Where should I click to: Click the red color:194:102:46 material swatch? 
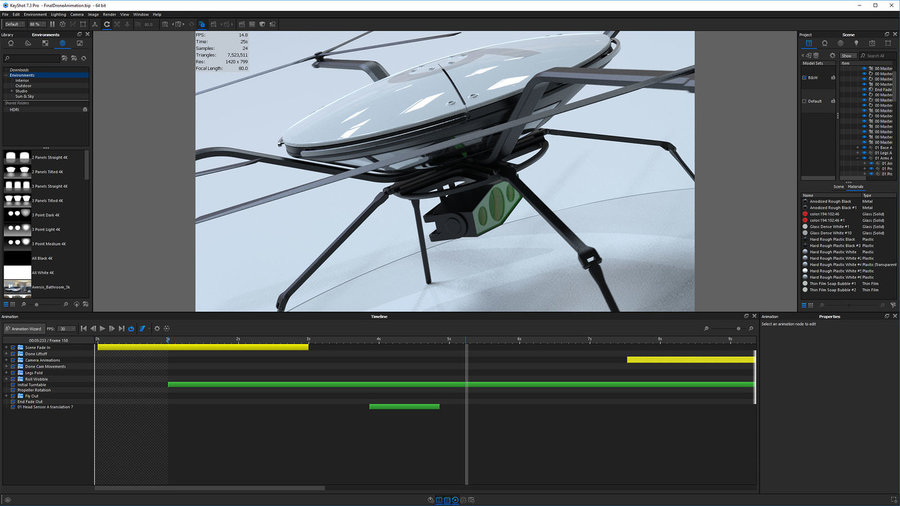tap(805, 214)
